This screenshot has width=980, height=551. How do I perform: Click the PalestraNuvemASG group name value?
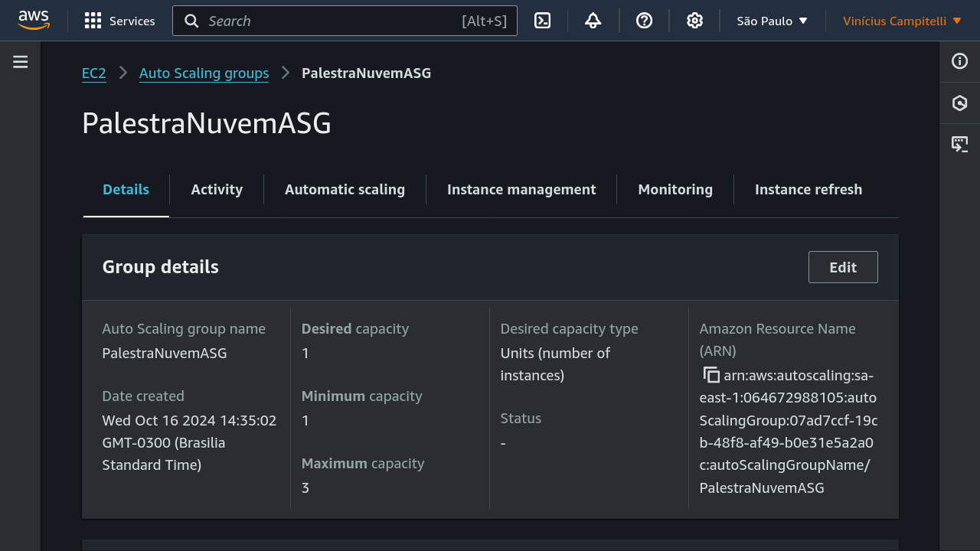165,354
